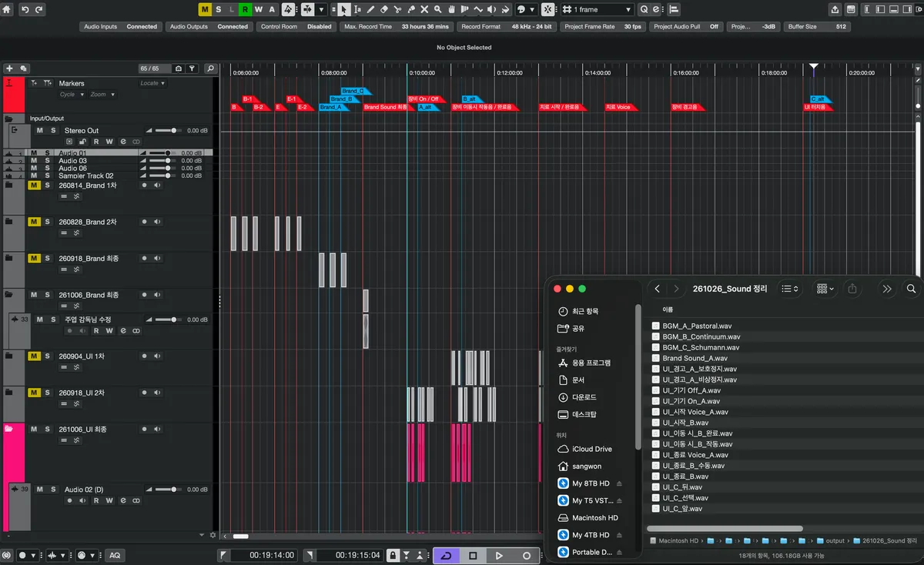Select 데스크탑 in Finder sidebar

tap(584, 414)
